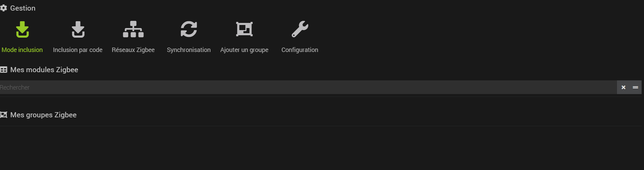Click the Inclusion par code text label

pyautogui.click(x=78, y=50)
